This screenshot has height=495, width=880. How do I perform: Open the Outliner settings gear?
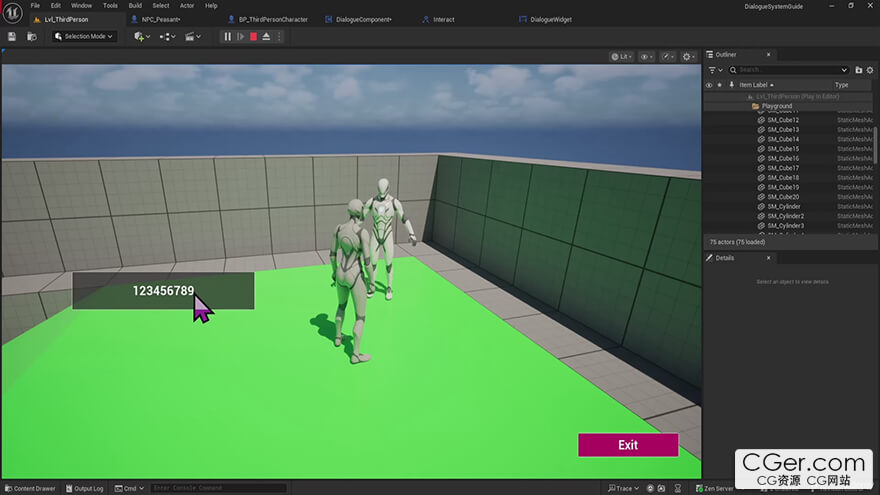[871, 70]
